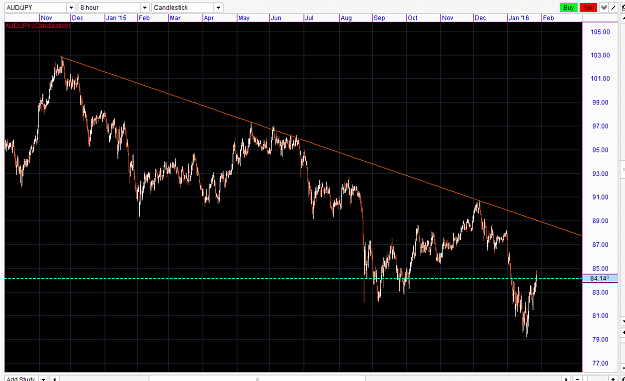Click the 99.00 price axis label

click(x=600, y=102)
